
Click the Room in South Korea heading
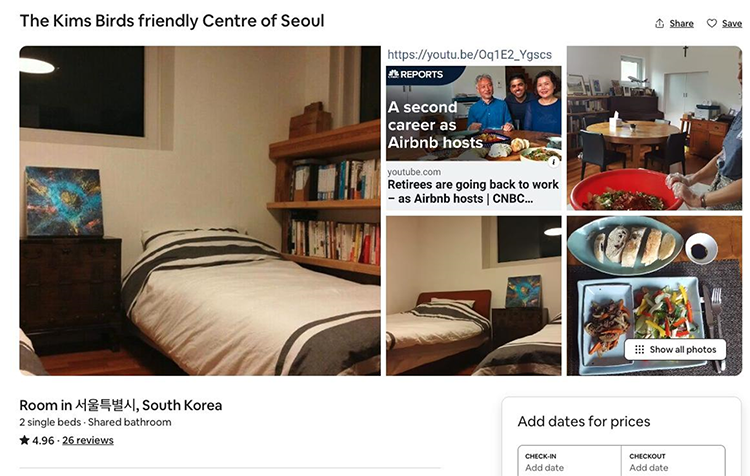pyautogui.click(x=121, y=405)
